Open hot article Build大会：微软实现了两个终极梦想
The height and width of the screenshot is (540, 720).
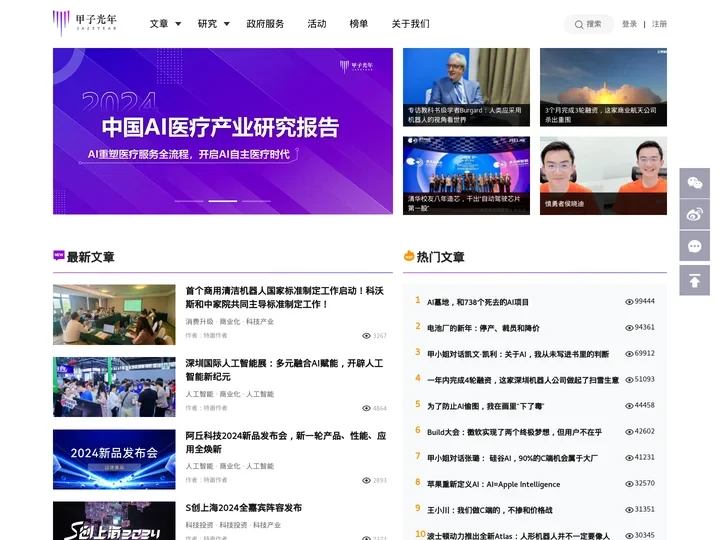pyautogui.click(x=514, y=433)
